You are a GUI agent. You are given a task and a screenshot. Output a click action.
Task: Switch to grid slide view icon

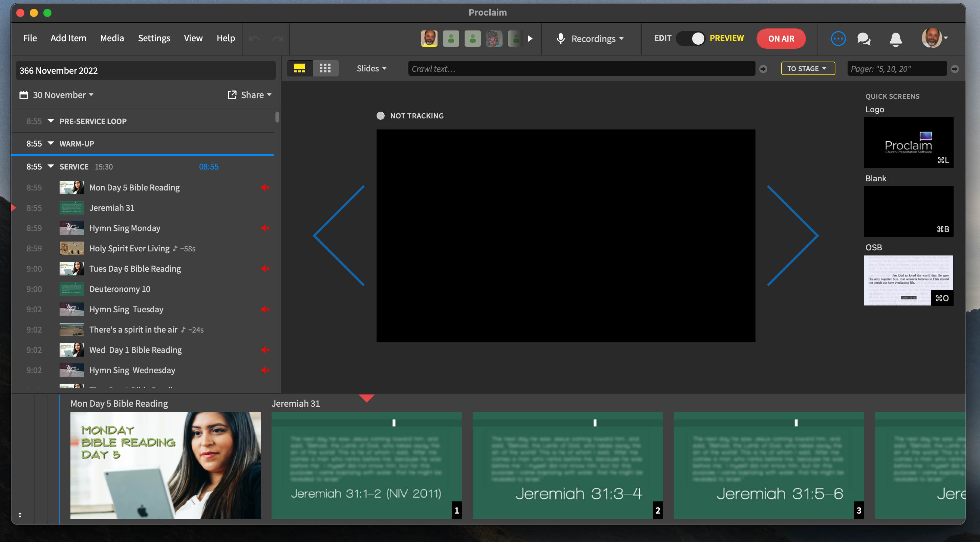(x=325, y=68)
